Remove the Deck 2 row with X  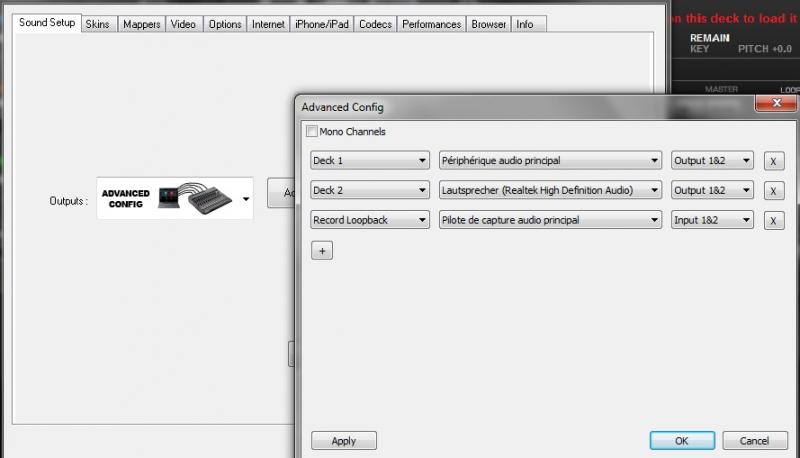coord(773,191)
